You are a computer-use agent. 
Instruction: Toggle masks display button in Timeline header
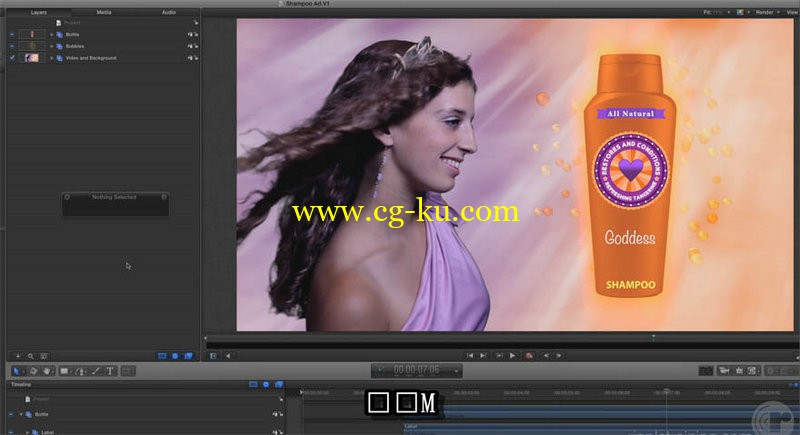[253, 384]
